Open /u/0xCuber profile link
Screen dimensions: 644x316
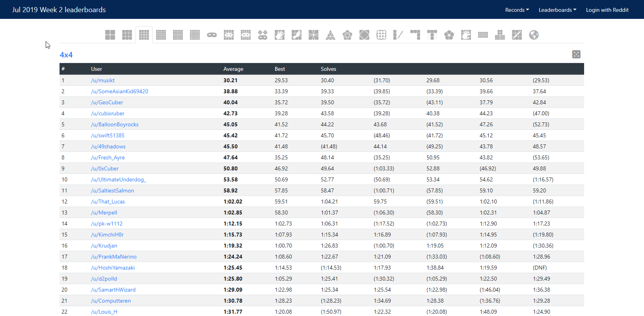(x=105, y=168)
